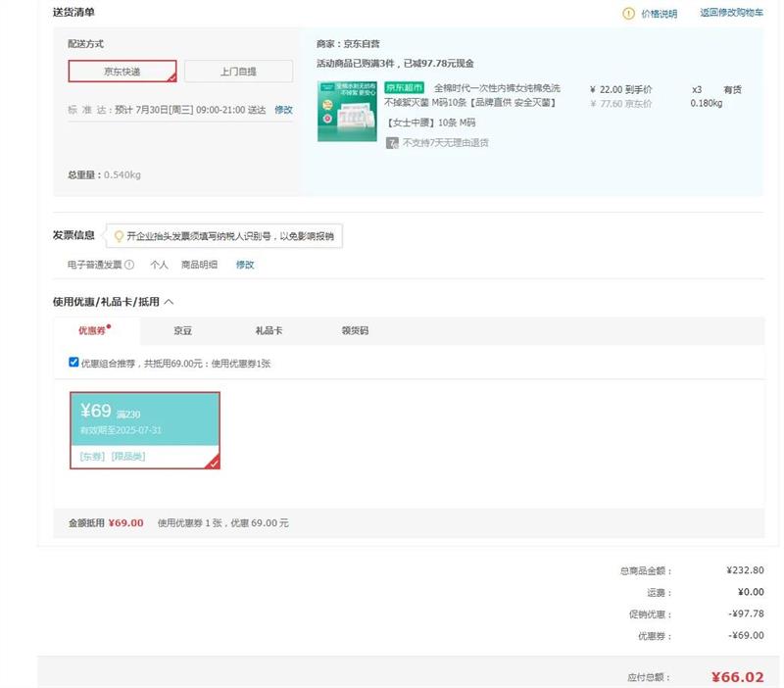The image size is (784, 688).
Task: Click the lightbulb icon in the invoice tip
Action: pyautogui.click(x=119, y=236)
